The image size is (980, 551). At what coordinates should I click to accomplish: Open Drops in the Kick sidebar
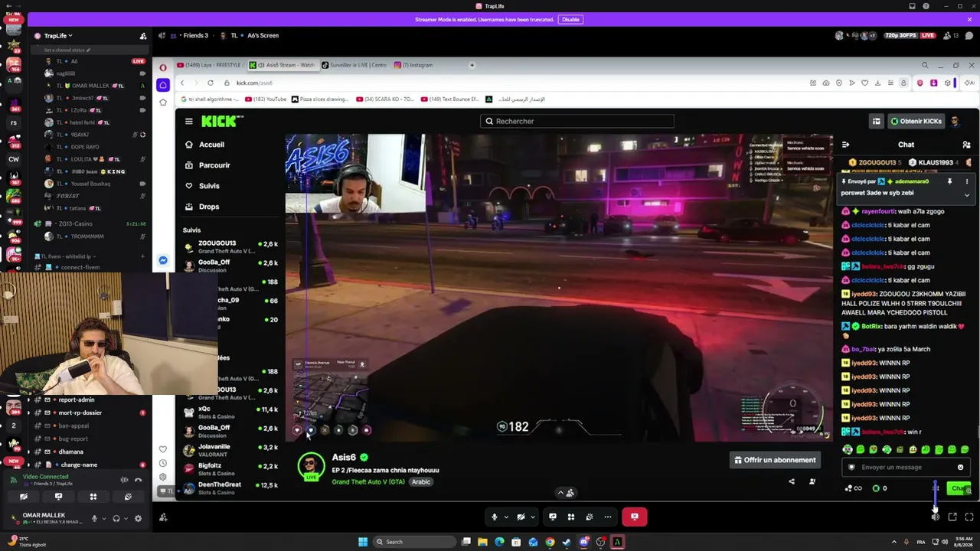(x=202, y=207)
